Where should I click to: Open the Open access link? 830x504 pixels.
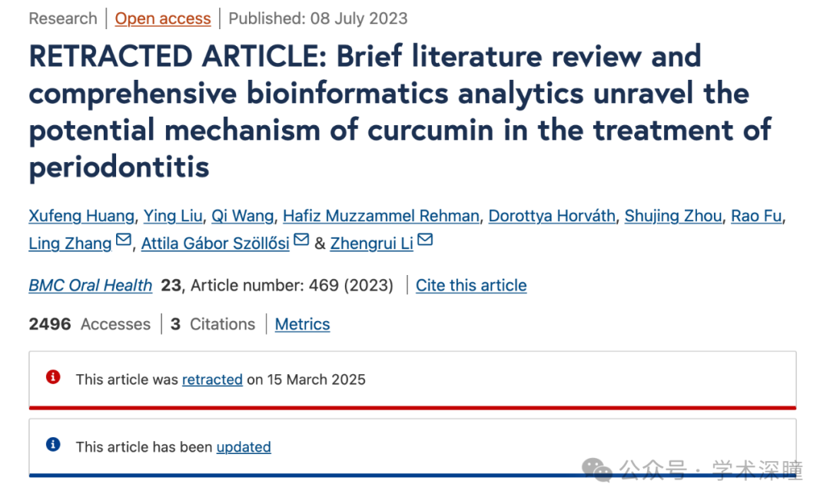163,18
